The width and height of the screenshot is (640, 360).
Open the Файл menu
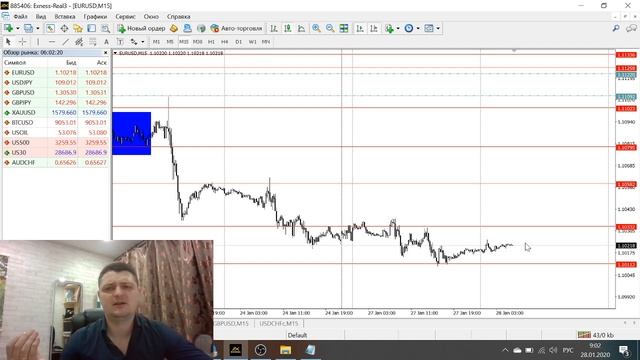(20, 17)
